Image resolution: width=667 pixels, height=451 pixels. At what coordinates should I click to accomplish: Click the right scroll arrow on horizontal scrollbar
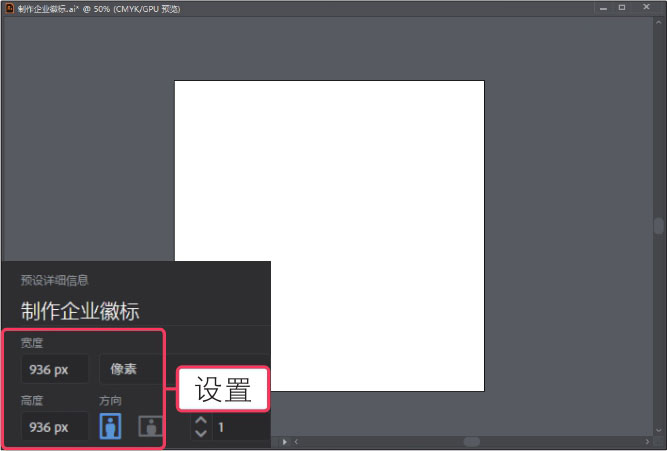[x=647, y=442]
